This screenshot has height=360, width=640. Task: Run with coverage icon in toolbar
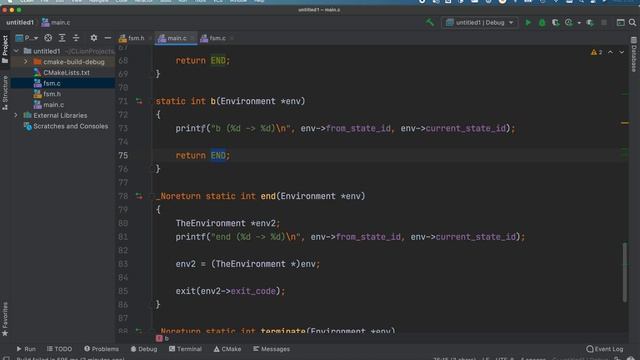coord(555,23)
